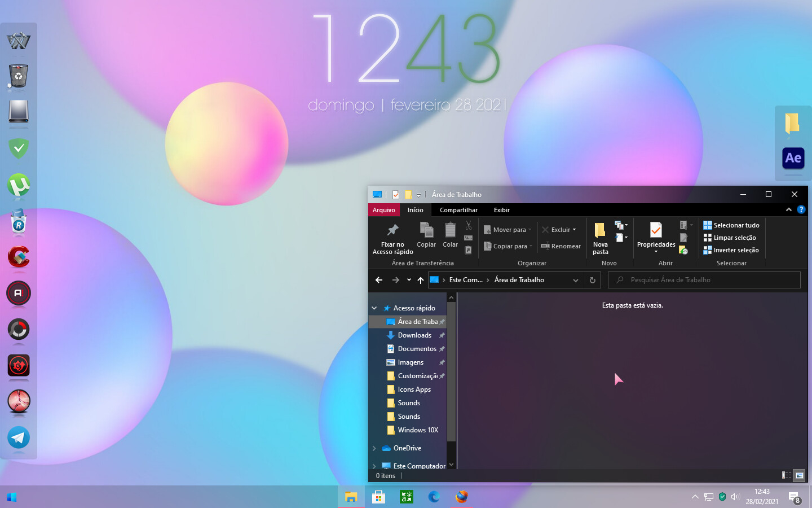Screen dimensions: 812x508
Task: Switch to the Início tab
Action: point(416,210)
